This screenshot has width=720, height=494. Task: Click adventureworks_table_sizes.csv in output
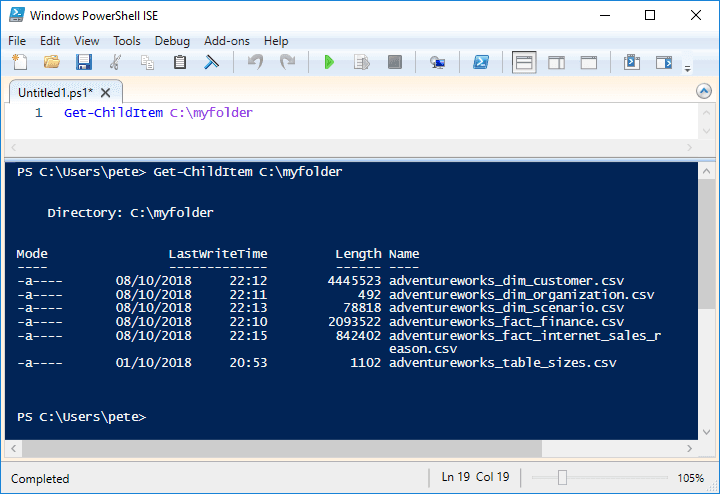[x=503, y=363]
